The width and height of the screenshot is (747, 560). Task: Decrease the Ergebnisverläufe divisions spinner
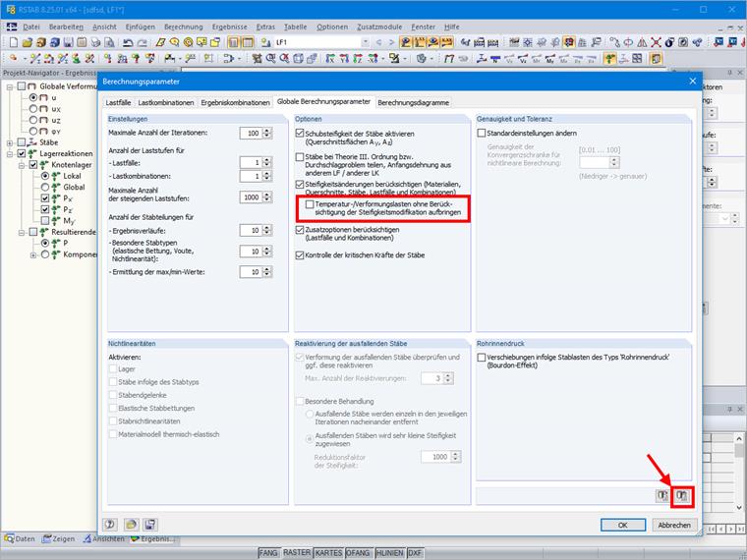coord(267,234)
